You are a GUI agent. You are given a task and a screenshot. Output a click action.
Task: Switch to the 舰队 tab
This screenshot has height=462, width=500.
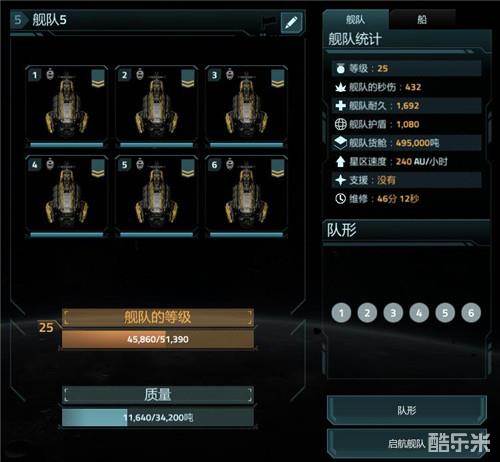coord(355,19)
